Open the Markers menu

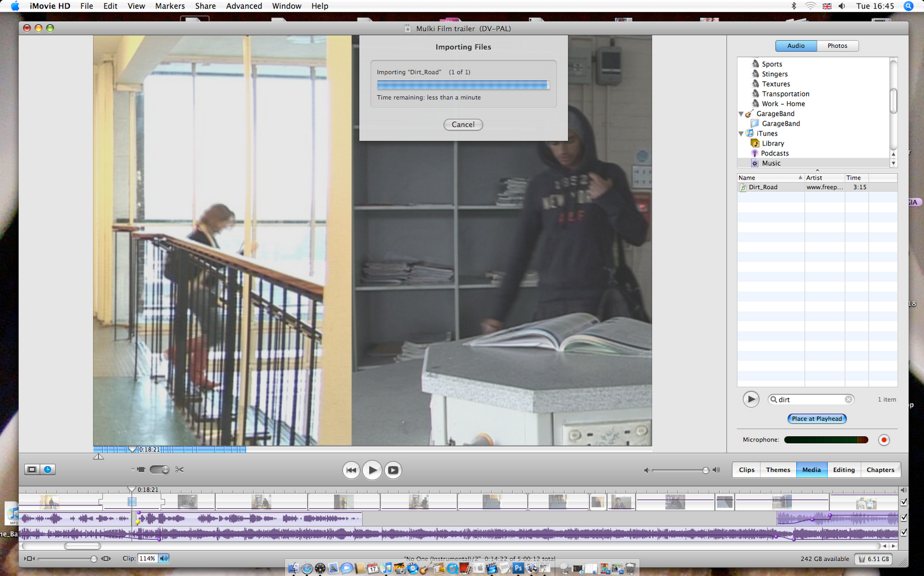point(170,6)
